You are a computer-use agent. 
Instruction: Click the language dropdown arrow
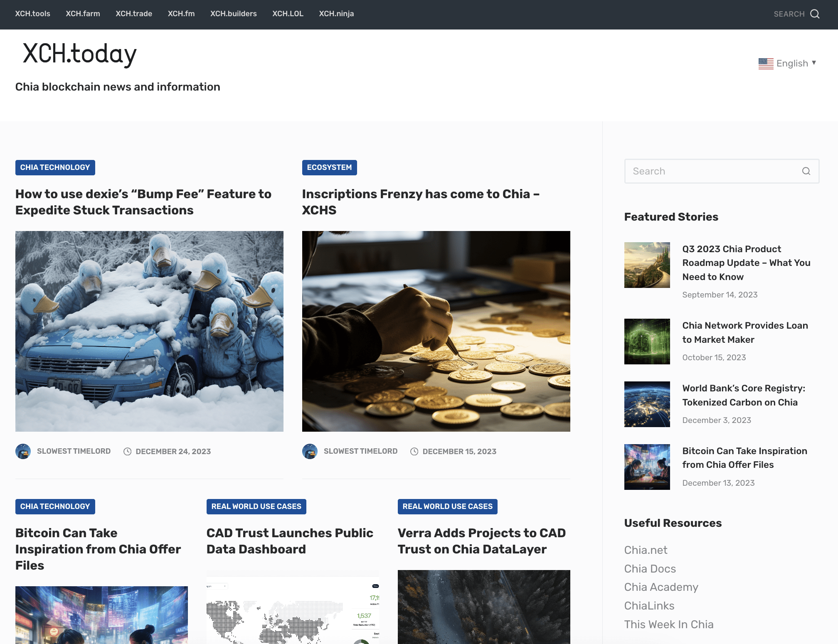click(814, 63)
